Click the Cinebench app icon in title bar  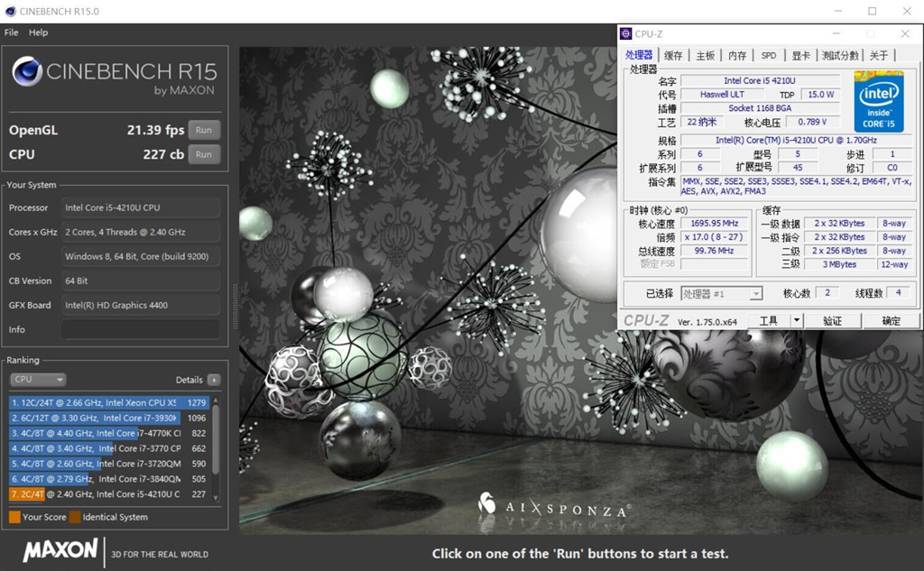point(10,12)
